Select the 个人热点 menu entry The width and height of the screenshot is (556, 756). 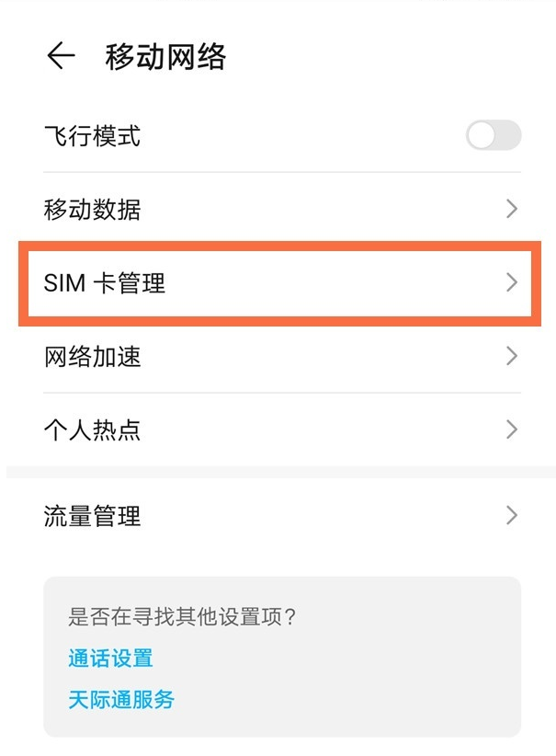[x=87, y=430]
